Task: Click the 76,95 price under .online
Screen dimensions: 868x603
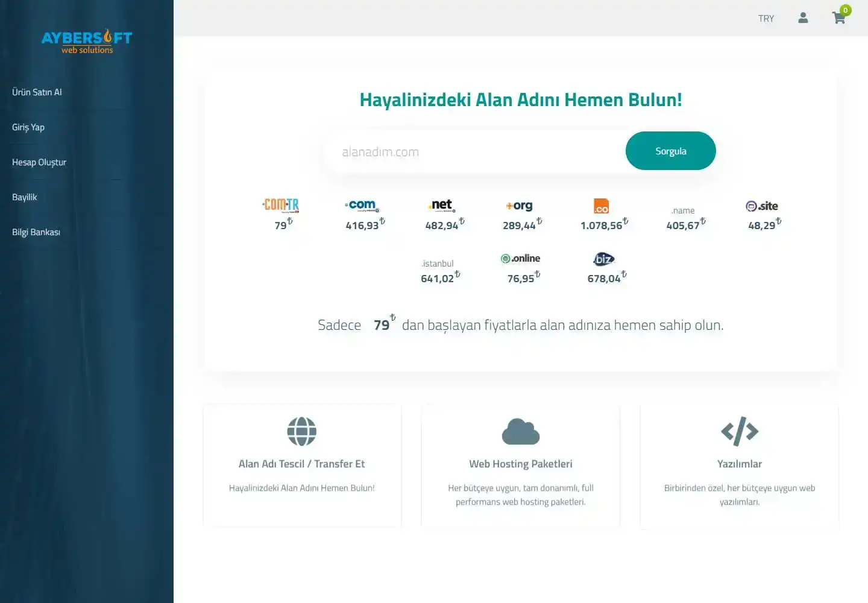Action: [x=524, y=277]
